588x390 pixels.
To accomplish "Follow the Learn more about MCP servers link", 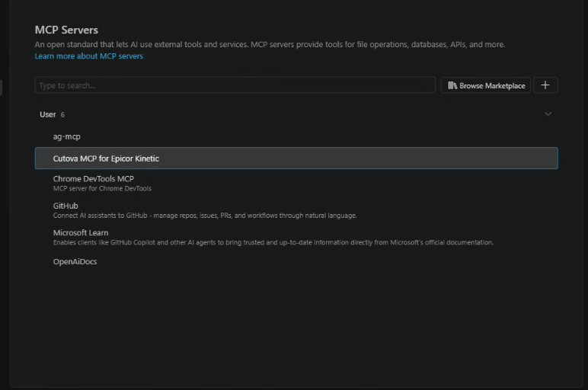I will 89,56.
